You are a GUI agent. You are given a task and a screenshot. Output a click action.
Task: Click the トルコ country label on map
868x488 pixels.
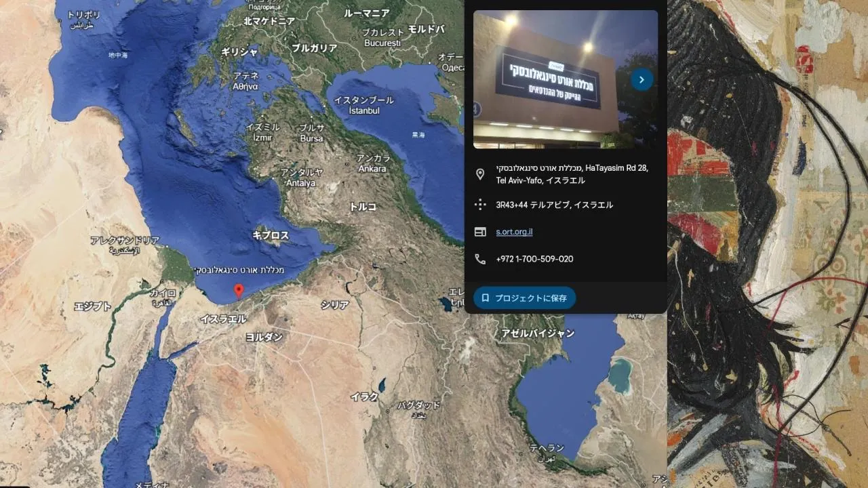pyautogui.click(x=363, y=207)
